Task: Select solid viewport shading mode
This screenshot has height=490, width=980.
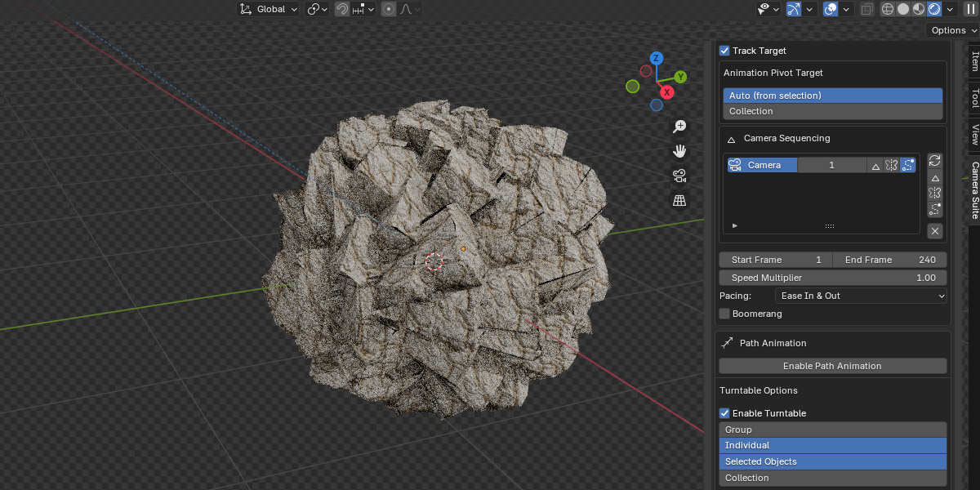Action: pos(903,9)
